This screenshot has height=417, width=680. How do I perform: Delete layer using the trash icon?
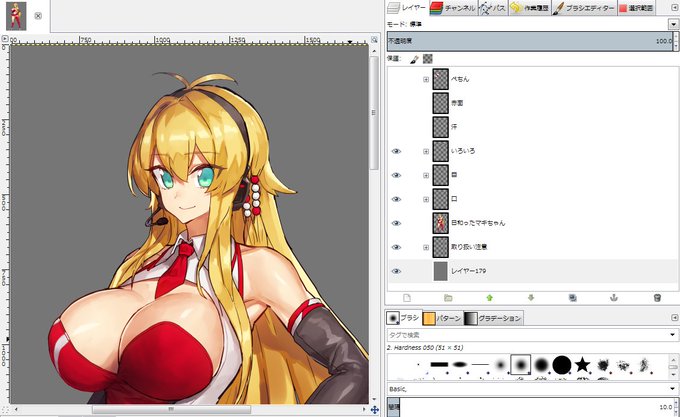[657, 298]
